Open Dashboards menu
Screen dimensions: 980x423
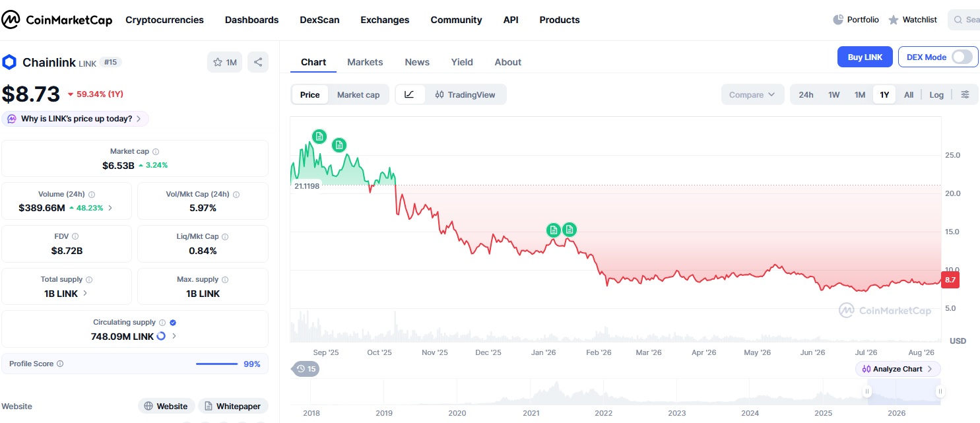tap(251, 20)
